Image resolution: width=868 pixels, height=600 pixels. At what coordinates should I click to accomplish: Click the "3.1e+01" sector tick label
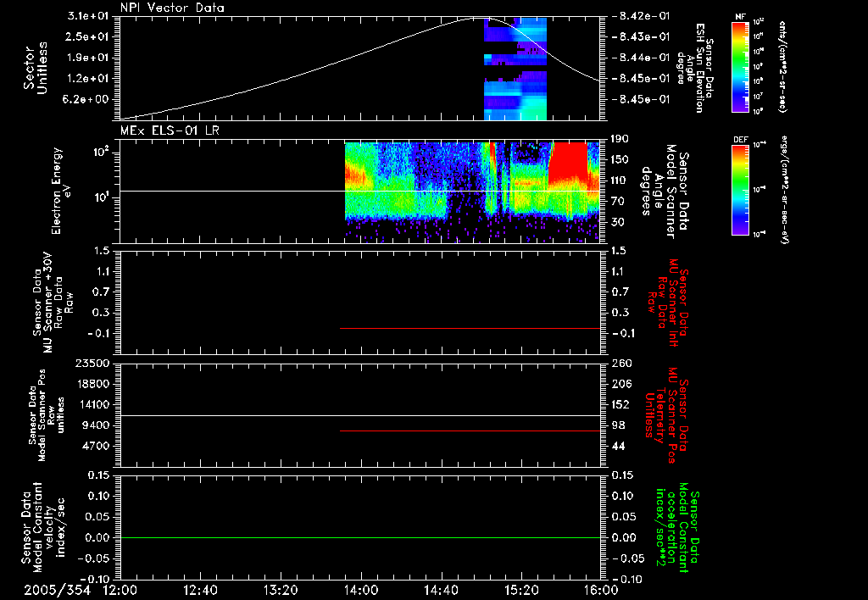88,15
